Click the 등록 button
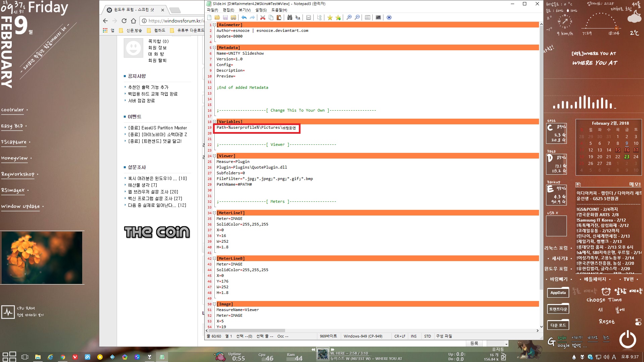Image resolution: width=644 pixels, height=362 pixels. 474,344
